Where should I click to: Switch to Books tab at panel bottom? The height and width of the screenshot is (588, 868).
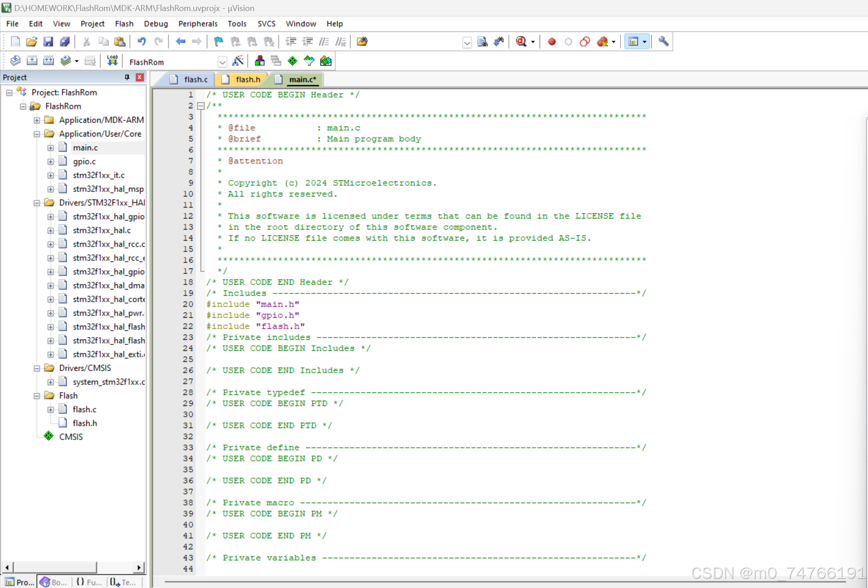point(53,582)
